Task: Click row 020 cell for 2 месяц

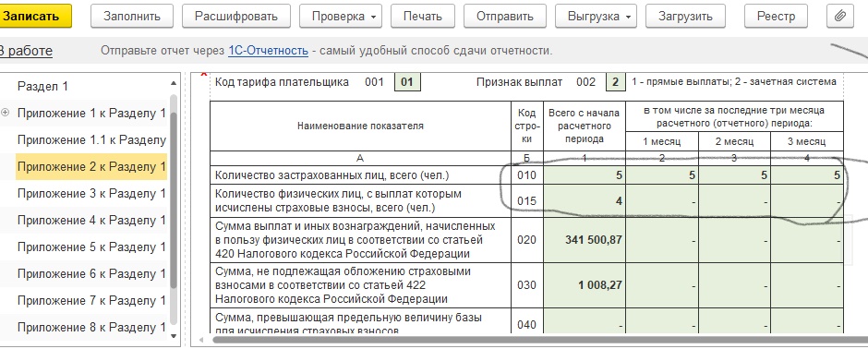Action: (x=735, y=240)
